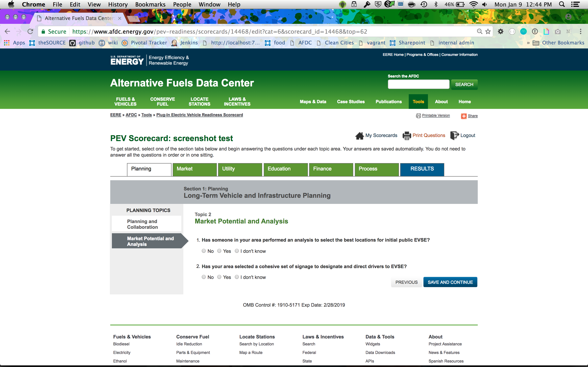Open Chrome's three-dot menu

click(x=580, y=32)
